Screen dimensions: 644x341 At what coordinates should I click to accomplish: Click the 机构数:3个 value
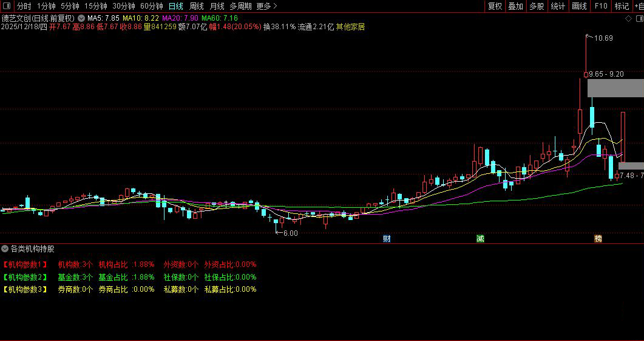coord(76,264)
